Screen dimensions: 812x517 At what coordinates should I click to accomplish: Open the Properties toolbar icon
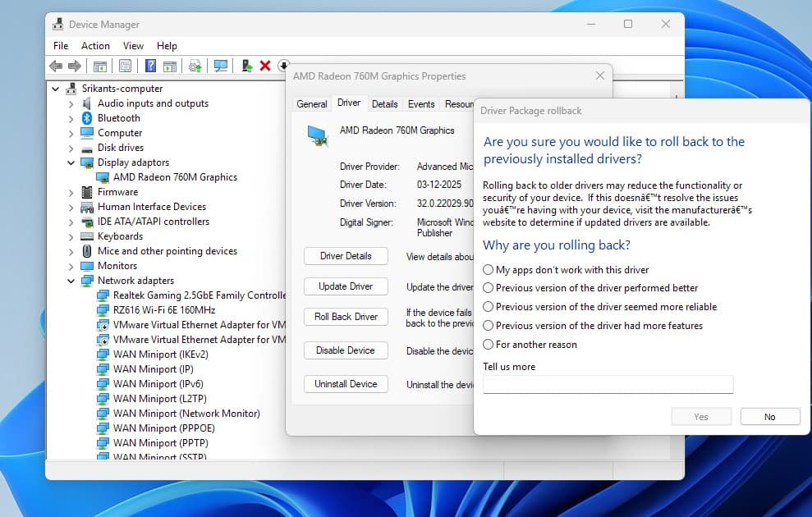[x=125, y=66]
